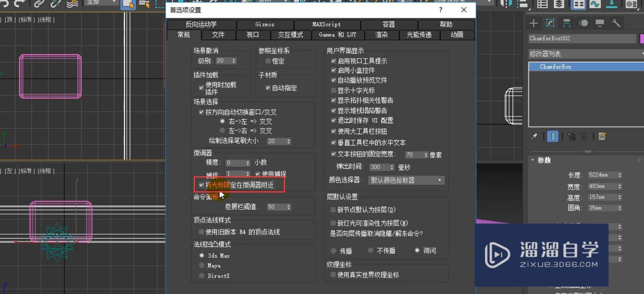Switch to the Gamma 和 LUT tab
Screen dimensions: 644x294
point(337,35)
